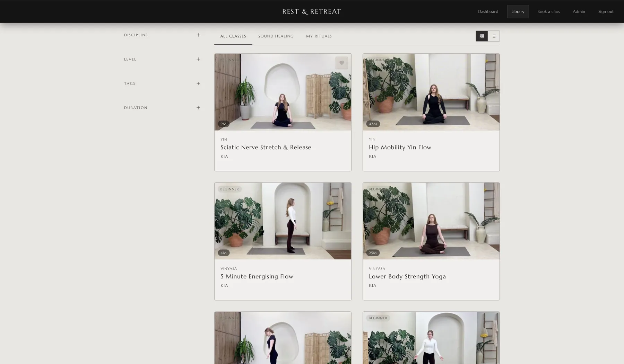This screenshot has height=364, width=624.
Task: Open the Admin page
Action: 579,11
